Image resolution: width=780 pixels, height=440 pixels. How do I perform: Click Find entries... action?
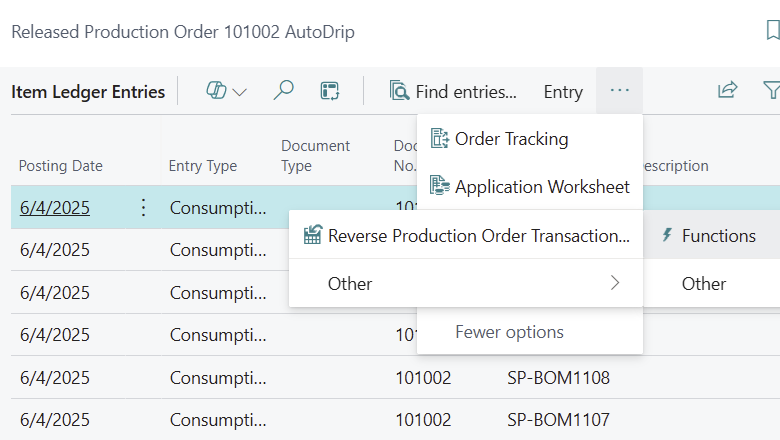pos(454,92)
